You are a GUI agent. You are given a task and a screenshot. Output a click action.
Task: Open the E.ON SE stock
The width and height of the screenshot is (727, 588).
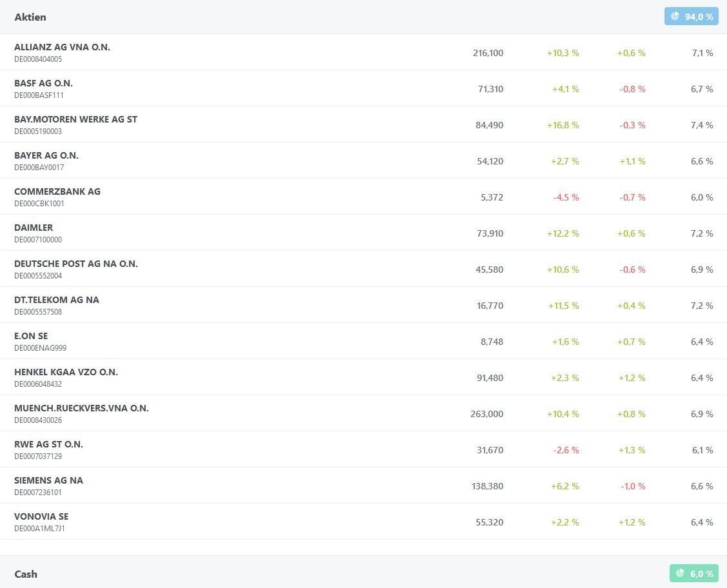coord(31,336)
